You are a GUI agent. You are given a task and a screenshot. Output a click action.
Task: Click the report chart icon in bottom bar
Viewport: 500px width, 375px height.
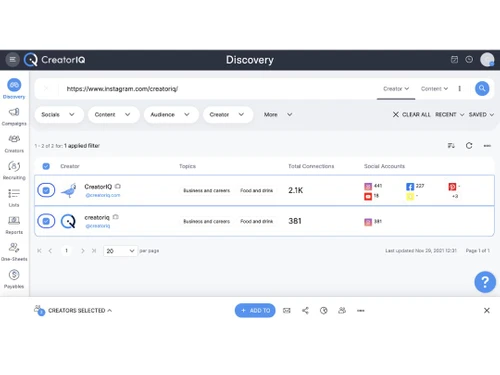(x=323, y=310)
